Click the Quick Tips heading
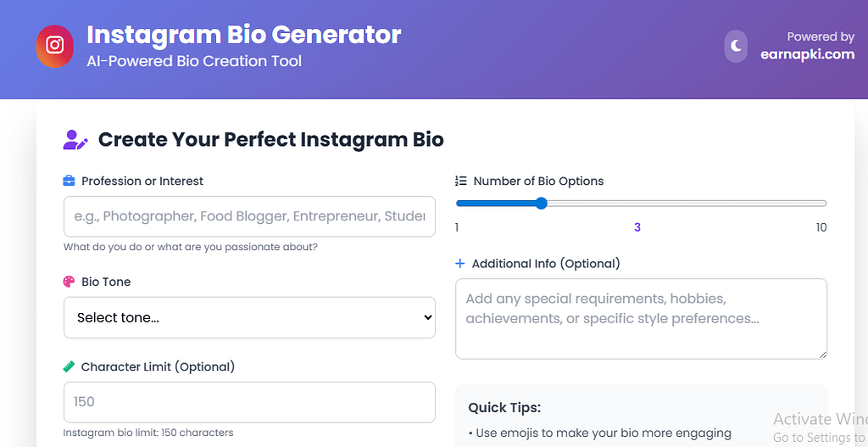This screenshot has width=868, height=447. coord(504,408)
